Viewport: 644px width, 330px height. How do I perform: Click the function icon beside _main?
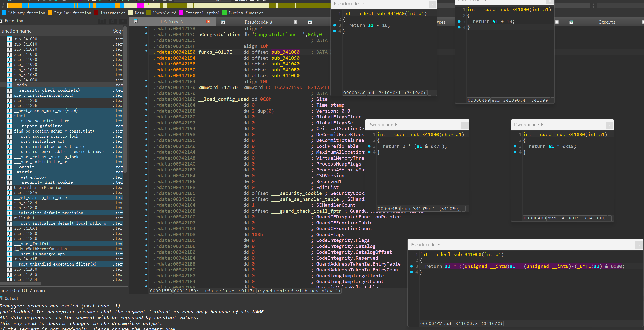tap(9, 85)
